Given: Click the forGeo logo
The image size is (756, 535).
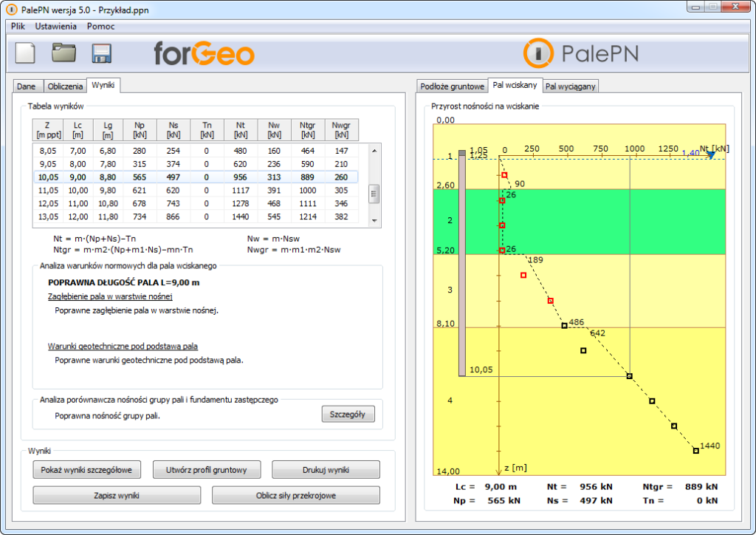Looking at the screenshot, I should pyautogui.click(x=204, y=53).
